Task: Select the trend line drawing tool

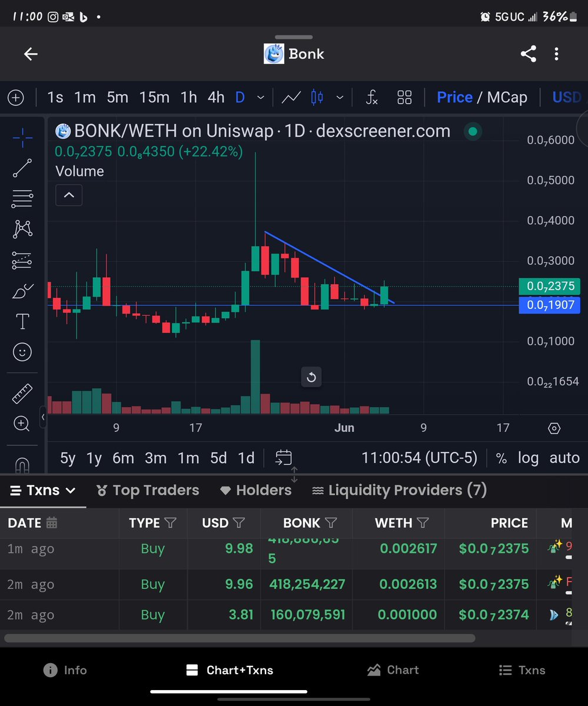Action: 22,168
